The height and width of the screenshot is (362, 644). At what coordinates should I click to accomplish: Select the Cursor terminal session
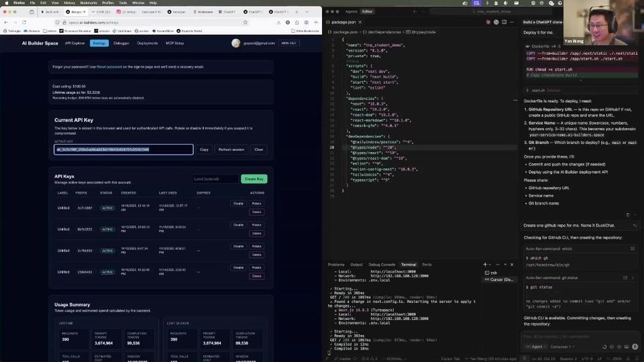coord(498,280)
